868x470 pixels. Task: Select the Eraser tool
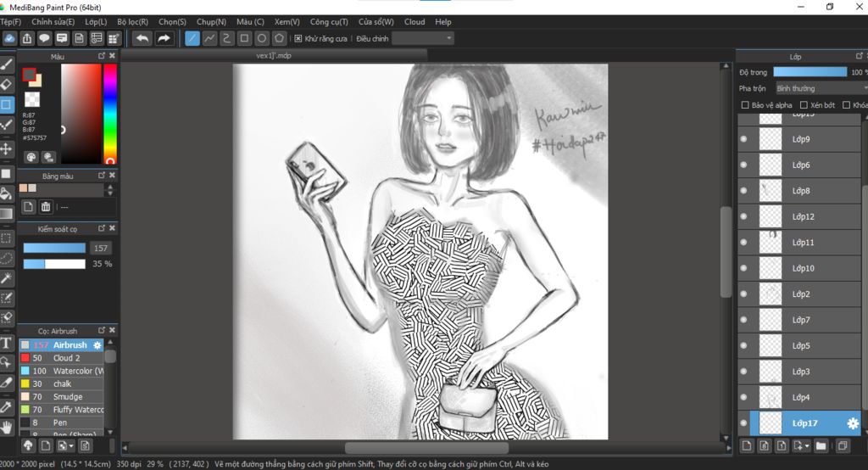[x=6, y=85]
